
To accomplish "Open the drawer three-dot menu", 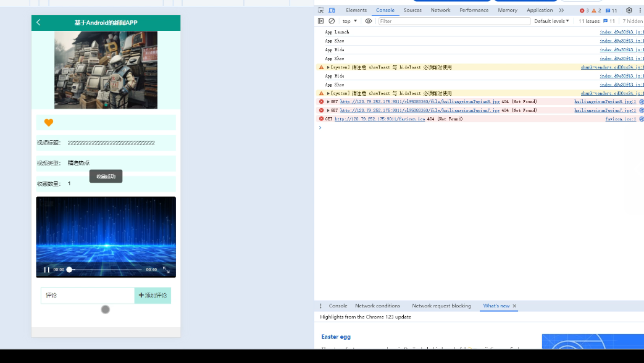I will click(321, 306).
